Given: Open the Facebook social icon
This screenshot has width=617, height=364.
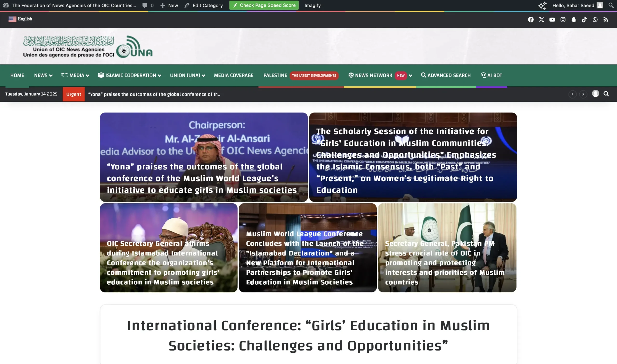Looking at the screenshot, I should click(531, 20).
